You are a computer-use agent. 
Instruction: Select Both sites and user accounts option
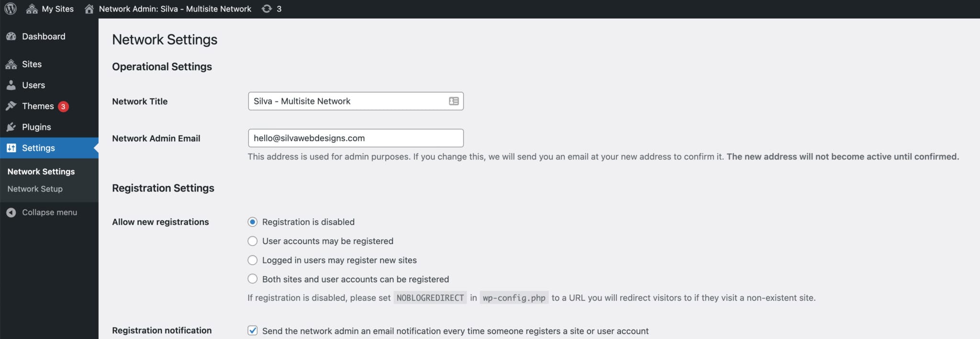click(253, 279)
